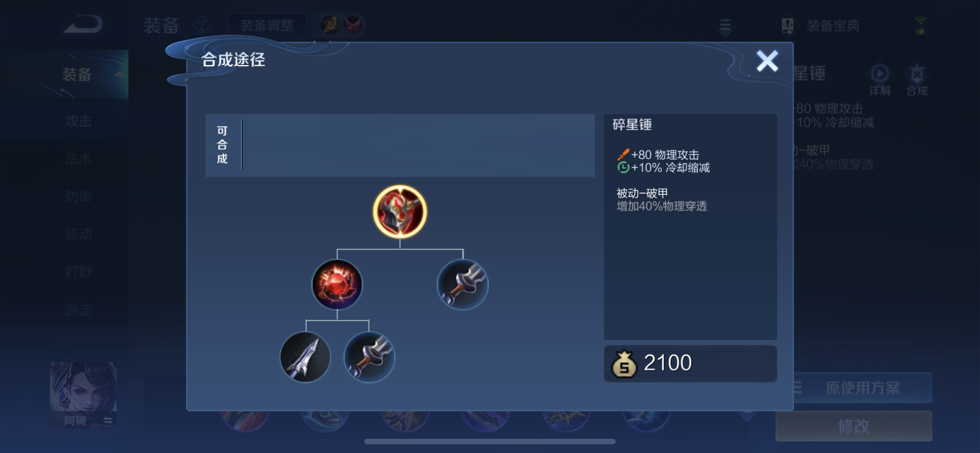Select the 打野 category in sidebar

78,272
